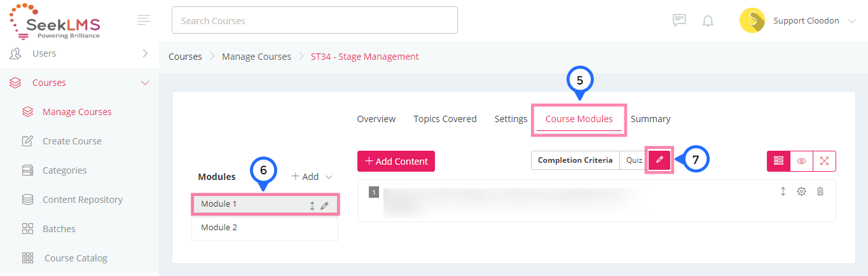Click the Add Content button
Image resolution: width=868 pixels, height=276 pixels.
click(396, 161)
